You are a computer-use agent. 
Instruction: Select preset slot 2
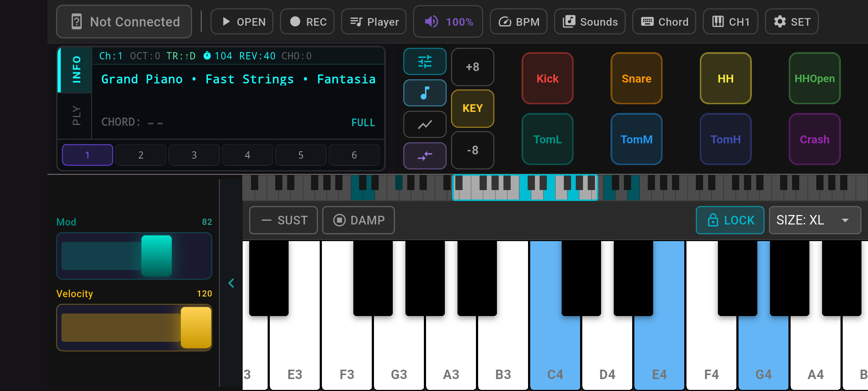tap(141, 155)
